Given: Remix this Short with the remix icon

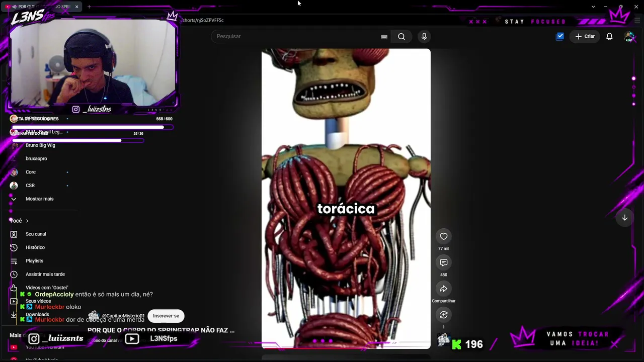Looking at the screenshot, I should point(444,315).
